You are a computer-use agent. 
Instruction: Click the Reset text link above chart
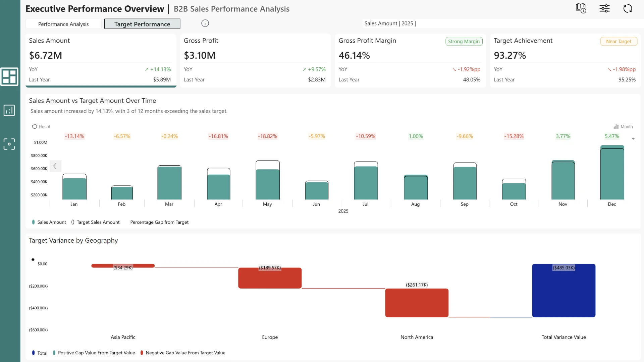point(45,127)
